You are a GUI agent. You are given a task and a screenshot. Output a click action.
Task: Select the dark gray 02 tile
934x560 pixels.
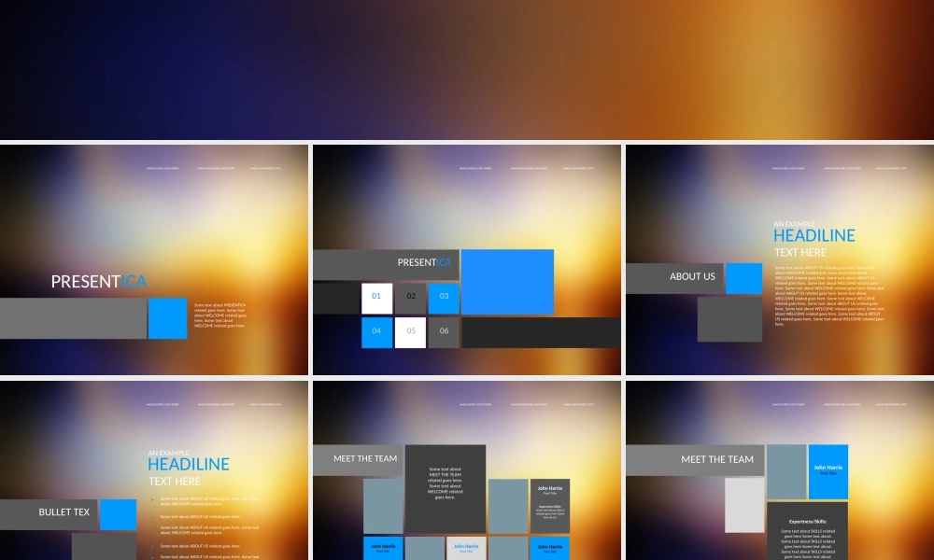click(x=410, y=298)
